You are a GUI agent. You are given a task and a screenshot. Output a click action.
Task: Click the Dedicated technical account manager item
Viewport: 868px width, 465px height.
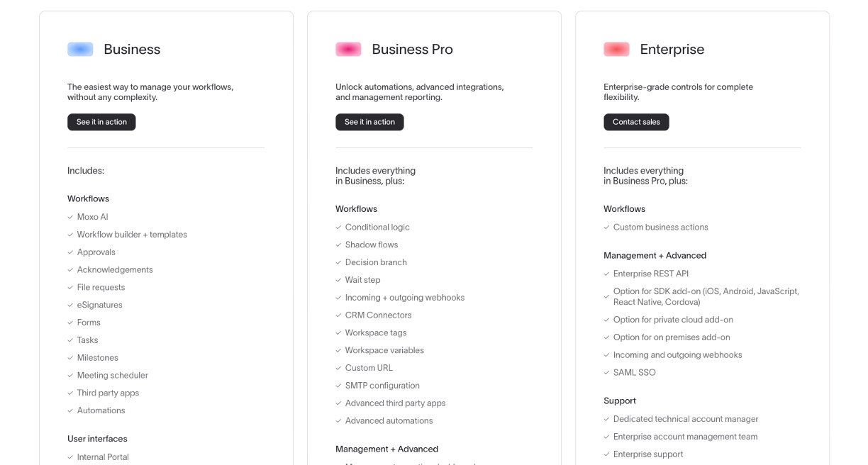click(686, 420)
